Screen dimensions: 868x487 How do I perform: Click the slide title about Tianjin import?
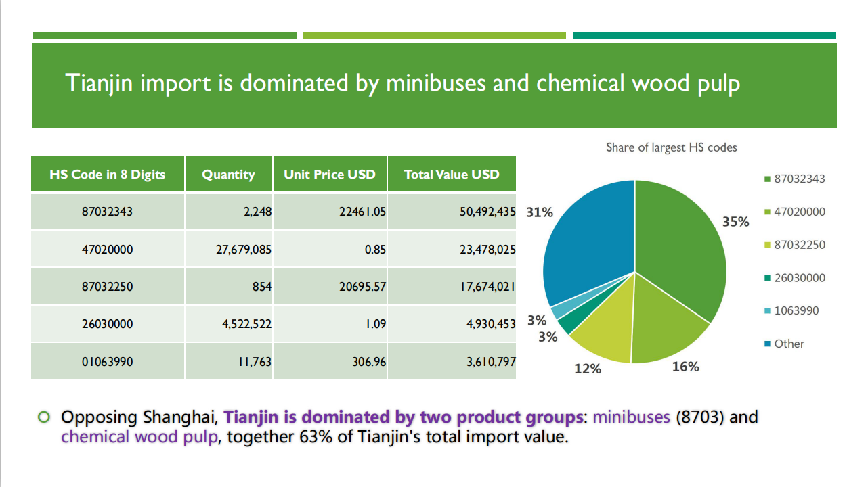tap(403, 83)
